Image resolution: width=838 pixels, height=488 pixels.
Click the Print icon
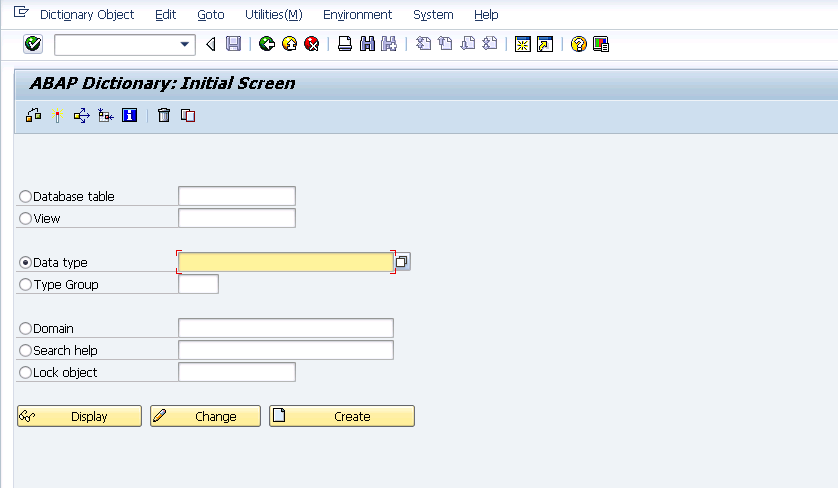pyautogui.click(x=345, y=44)
